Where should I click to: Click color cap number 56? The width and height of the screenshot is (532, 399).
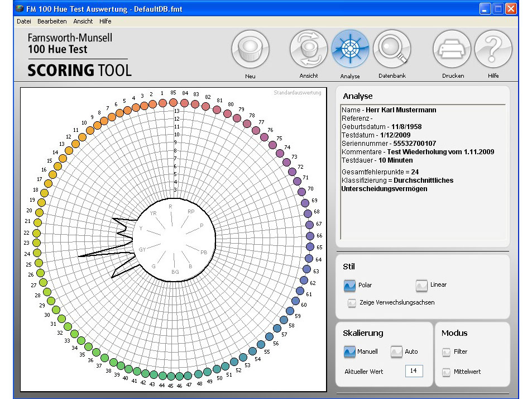[x=270, y=336]
